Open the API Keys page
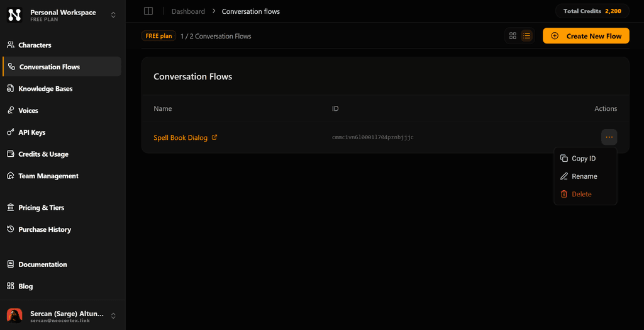 [x=31, y=133]
